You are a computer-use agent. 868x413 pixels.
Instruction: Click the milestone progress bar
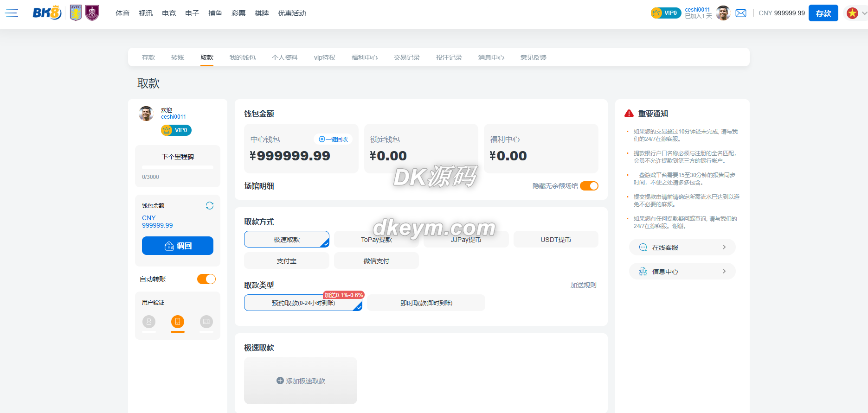point(178,167)
